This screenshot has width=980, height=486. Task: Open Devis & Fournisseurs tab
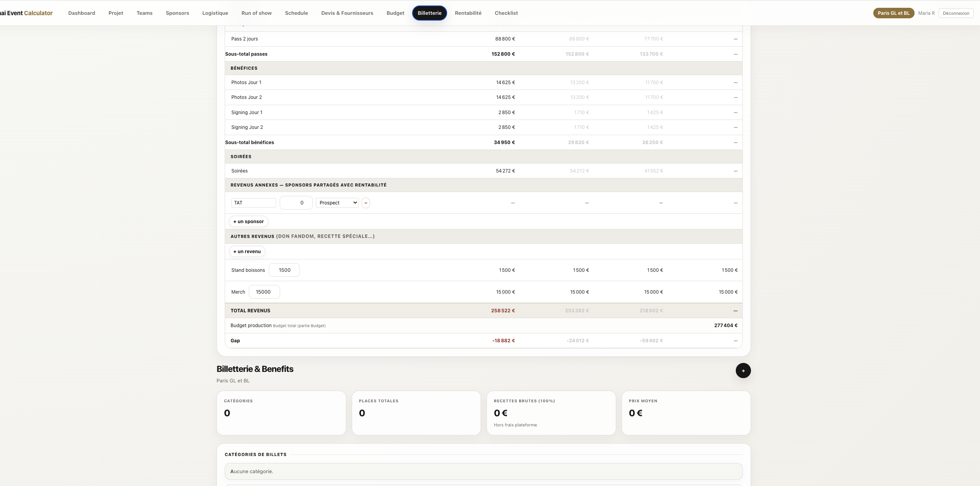point(347,13)
